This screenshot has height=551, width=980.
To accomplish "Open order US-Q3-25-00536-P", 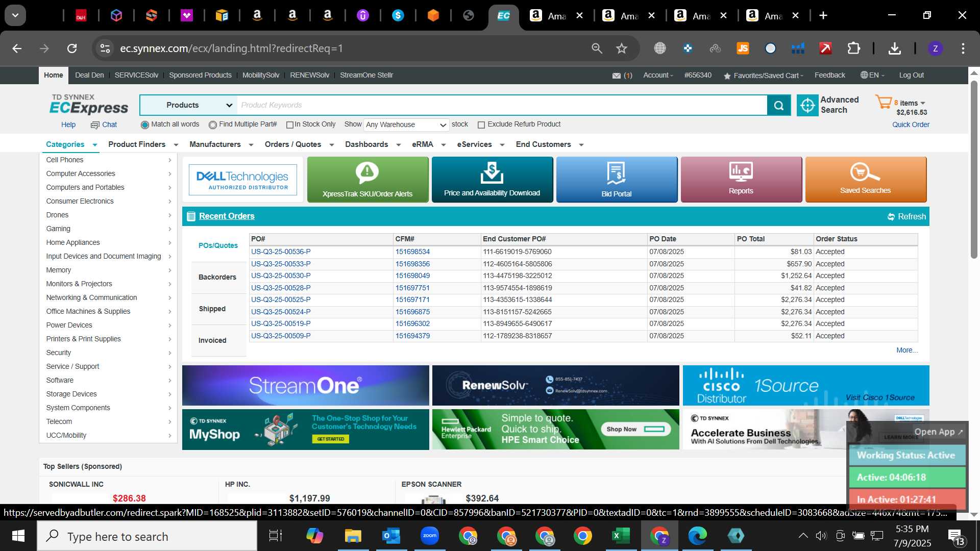I will point(281,252).
